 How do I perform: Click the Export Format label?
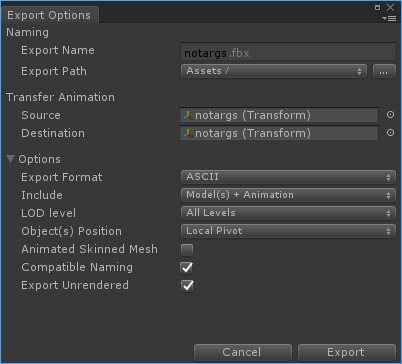click(62, 177)
